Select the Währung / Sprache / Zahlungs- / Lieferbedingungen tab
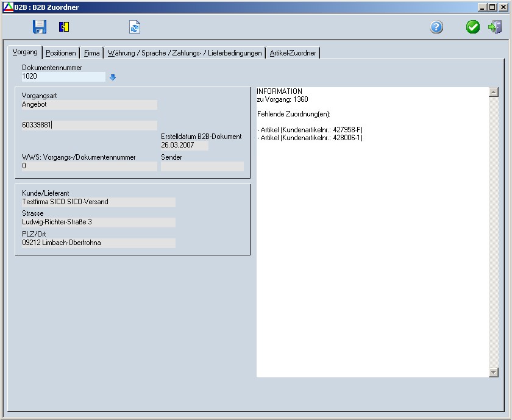This screenshot has width=512, height=420. 185,53
